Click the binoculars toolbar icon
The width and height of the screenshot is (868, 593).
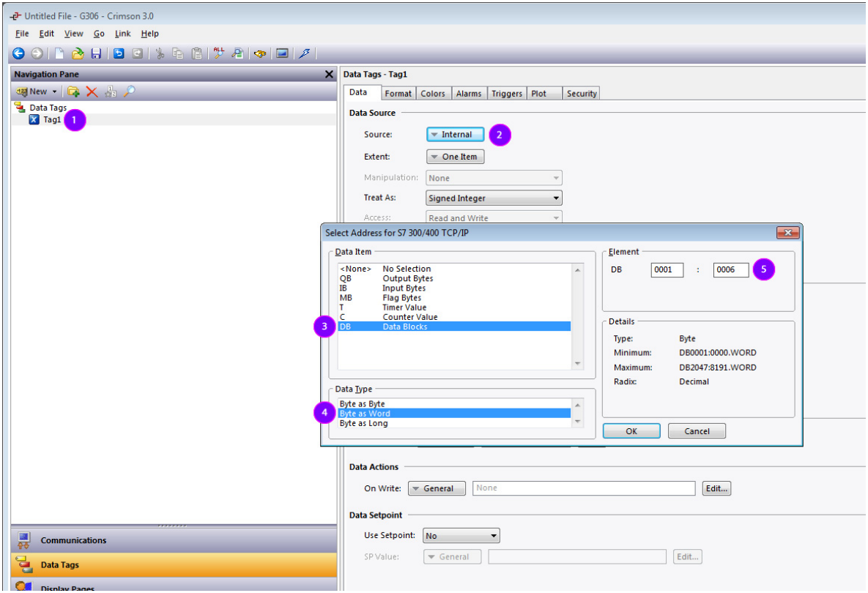(x=259, y=53)
